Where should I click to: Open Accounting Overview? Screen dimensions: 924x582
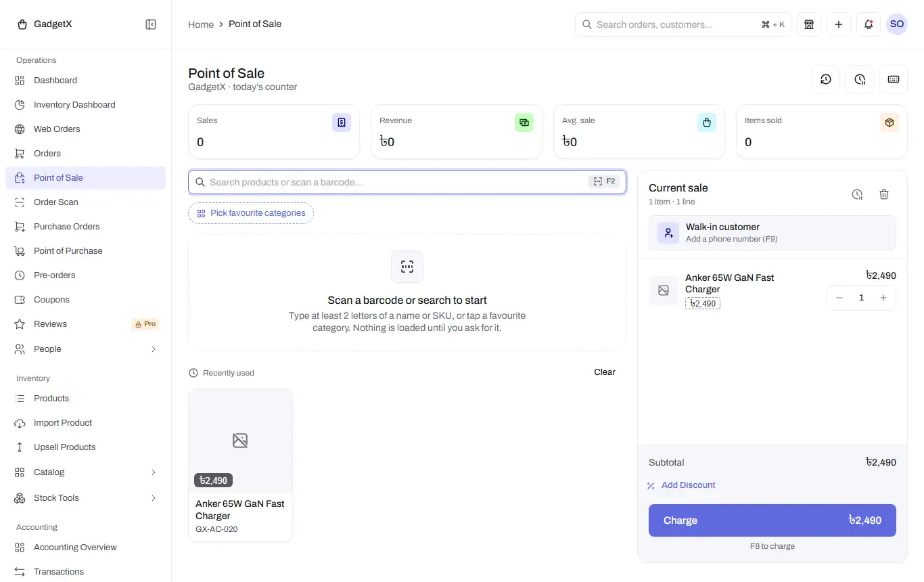(85, 547)
